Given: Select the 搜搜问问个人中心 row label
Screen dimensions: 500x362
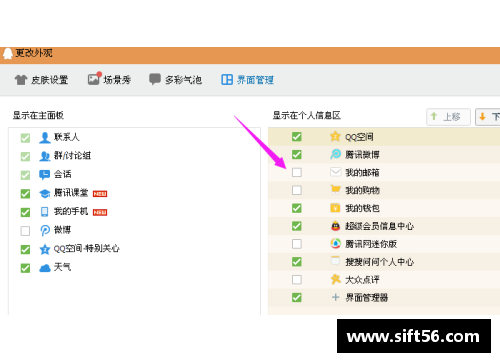Looking at the screenshot, I should 380,262.
